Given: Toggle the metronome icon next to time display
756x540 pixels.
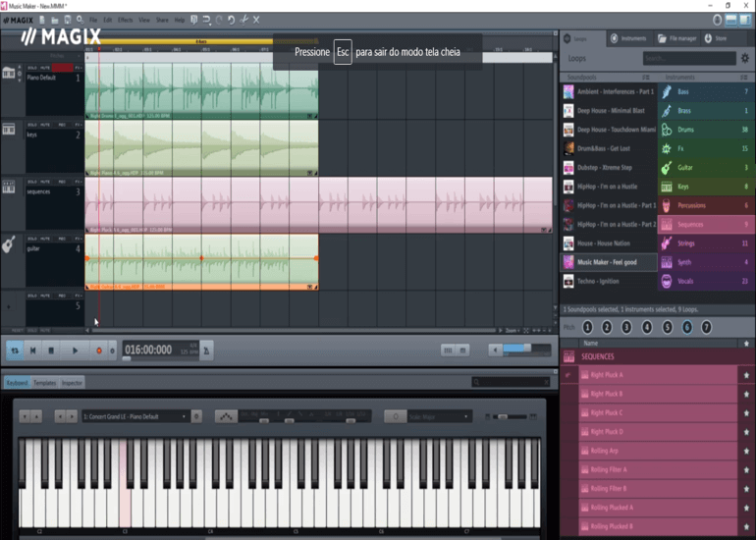Looking at the screenshot, I should tap(206, 351).
